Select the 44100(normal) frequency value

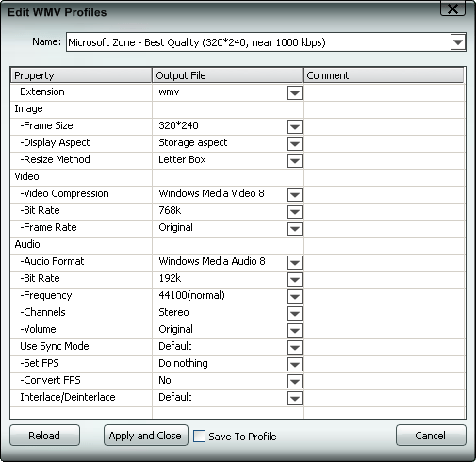click(x=191, y=295)
